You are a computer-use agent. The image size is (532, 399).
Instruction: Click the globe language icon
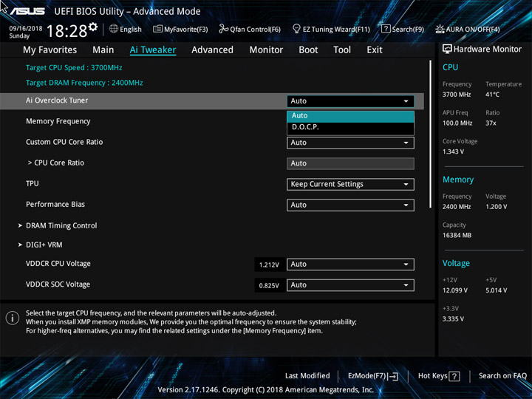(114, 29)
